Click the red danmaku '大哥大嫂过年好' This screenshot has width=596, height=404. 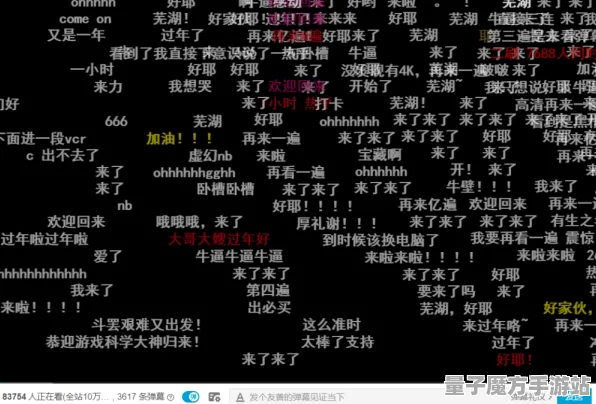point(219,239)
